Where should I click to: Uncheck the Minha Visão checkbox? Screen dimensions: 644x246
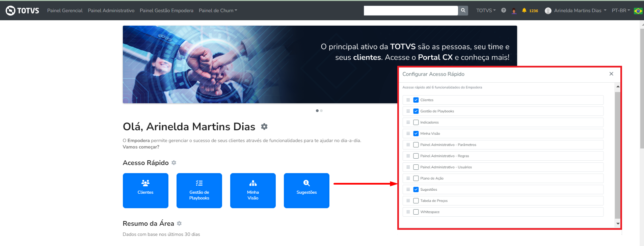(x=416, y=133)
